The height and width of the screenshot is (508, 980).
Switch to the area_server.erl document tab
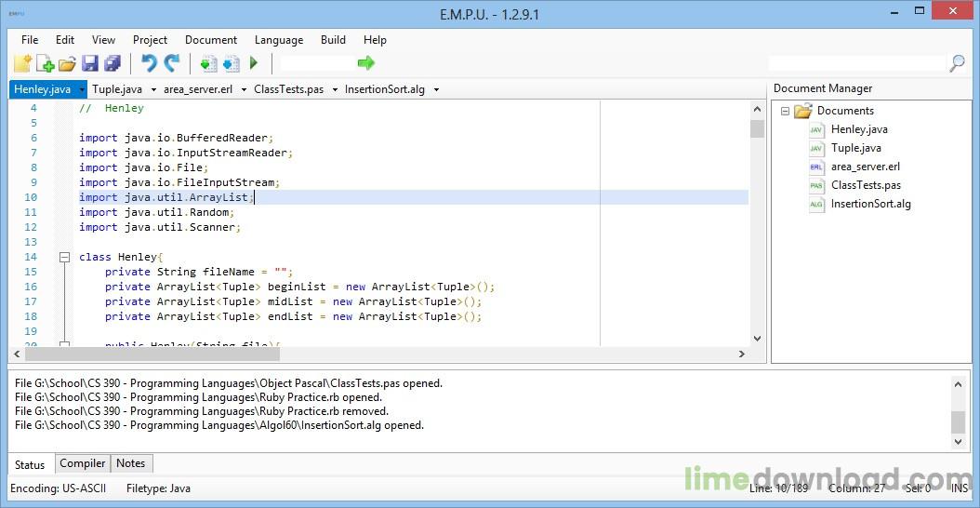198,90
